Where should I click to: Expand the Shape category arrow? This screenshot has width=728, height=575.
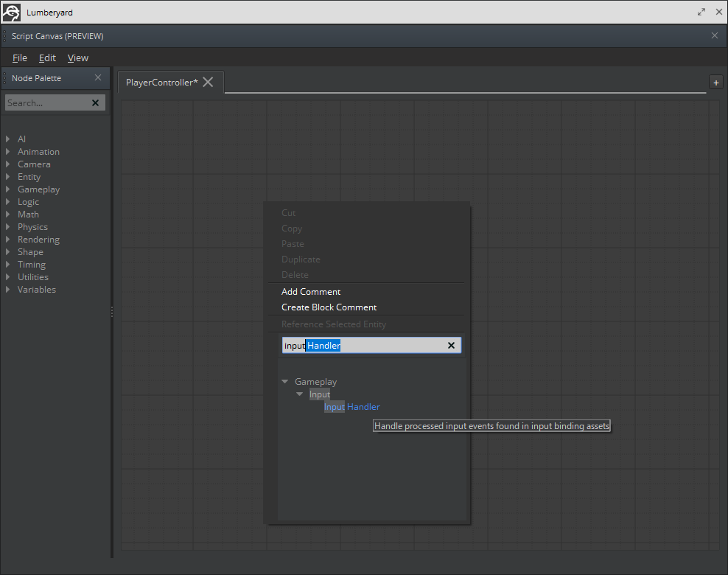[x=7, y=251]
